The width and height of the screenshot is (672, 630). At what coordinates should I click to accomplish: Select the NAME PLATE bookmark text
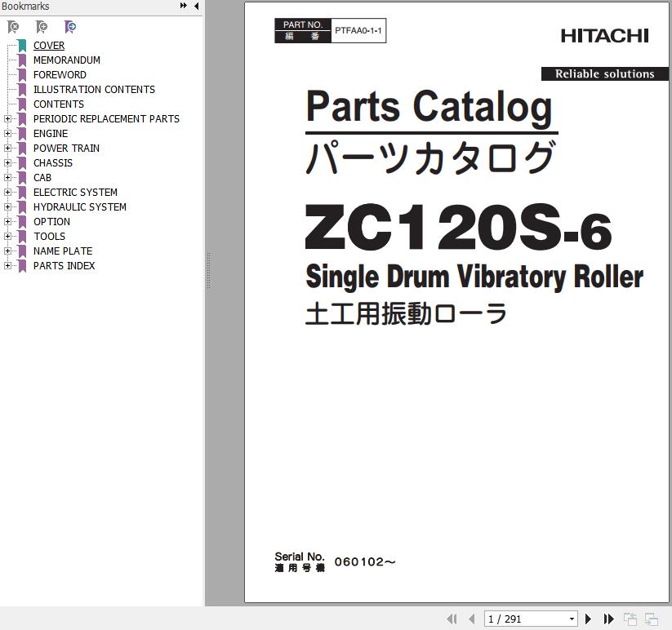pos(63,251)
